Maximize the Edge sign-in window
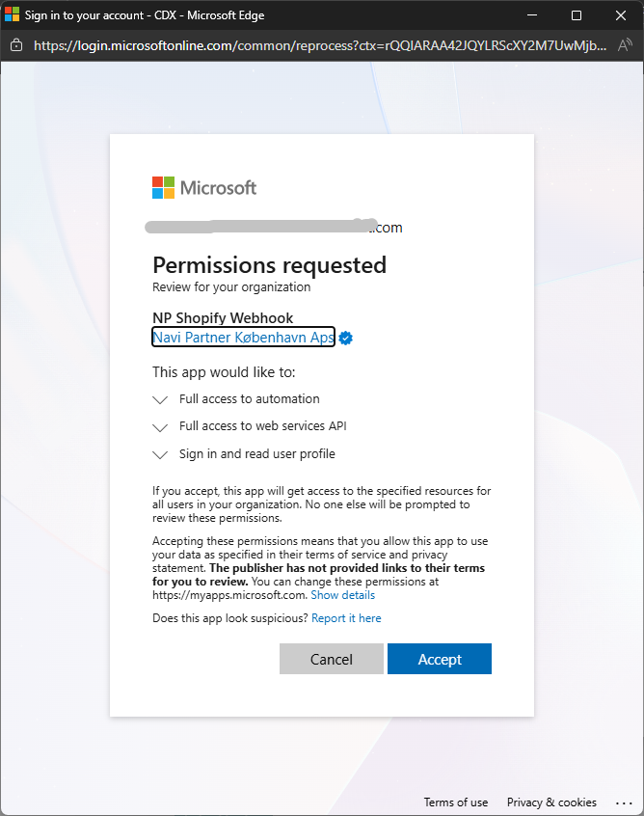 point(577,15)
